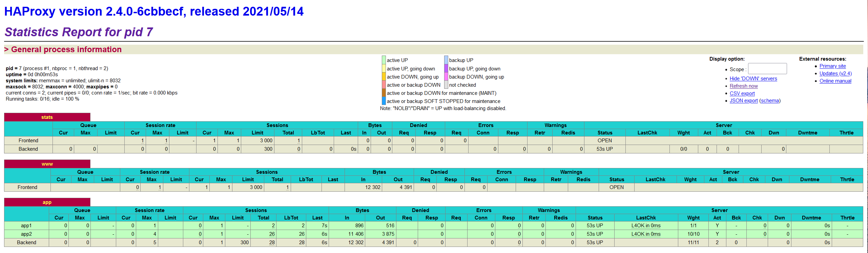Click app Backend weight value 11/11

693,243
